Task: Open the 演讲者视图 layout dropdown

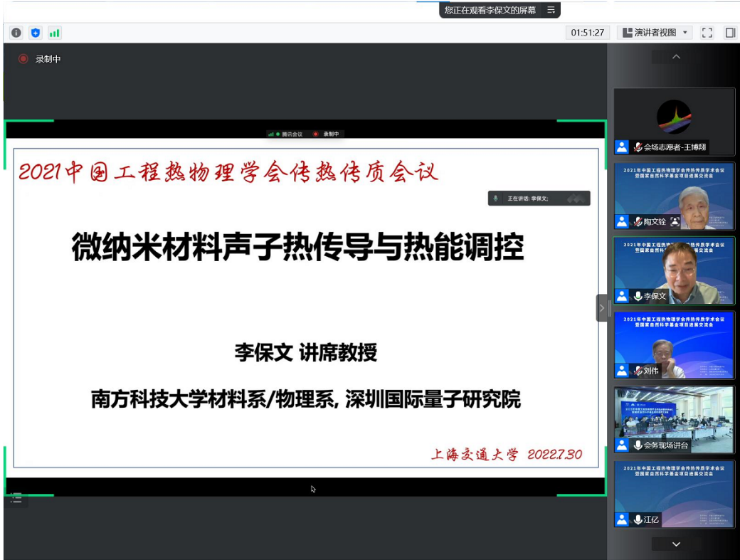Action: pos(655,33)
